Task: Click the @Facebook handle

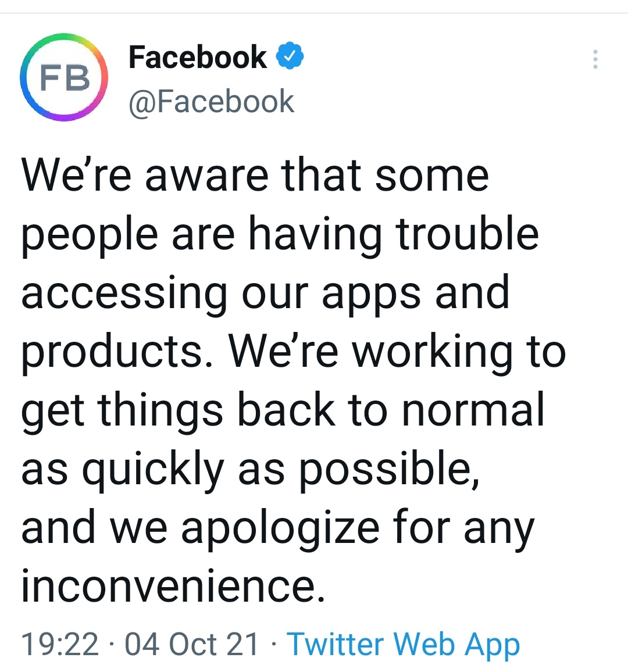Action: click(x=211, y=102)
